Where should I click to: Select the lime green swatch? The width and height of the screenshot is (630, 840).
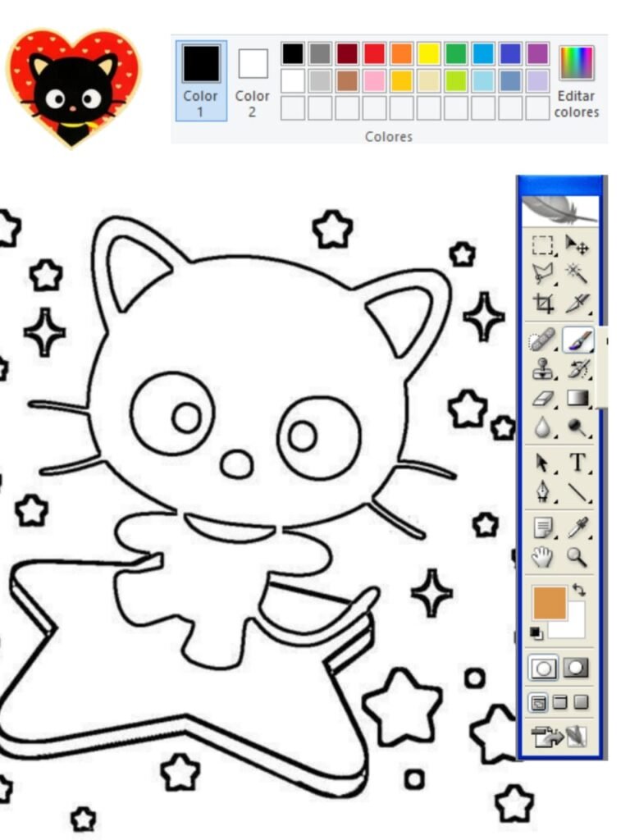(456, 81)
